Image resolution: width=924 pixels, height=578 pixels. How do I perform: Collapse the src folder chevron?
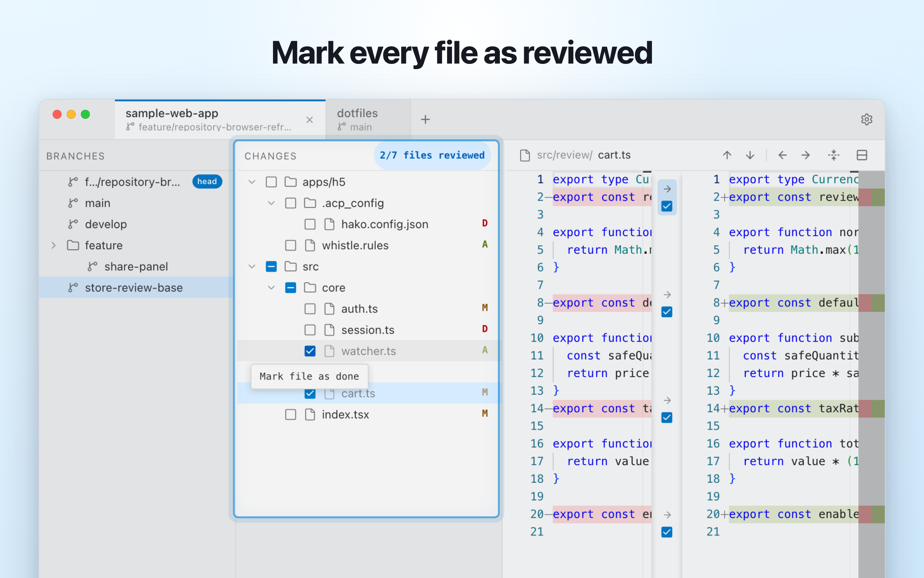pos(252,267)
